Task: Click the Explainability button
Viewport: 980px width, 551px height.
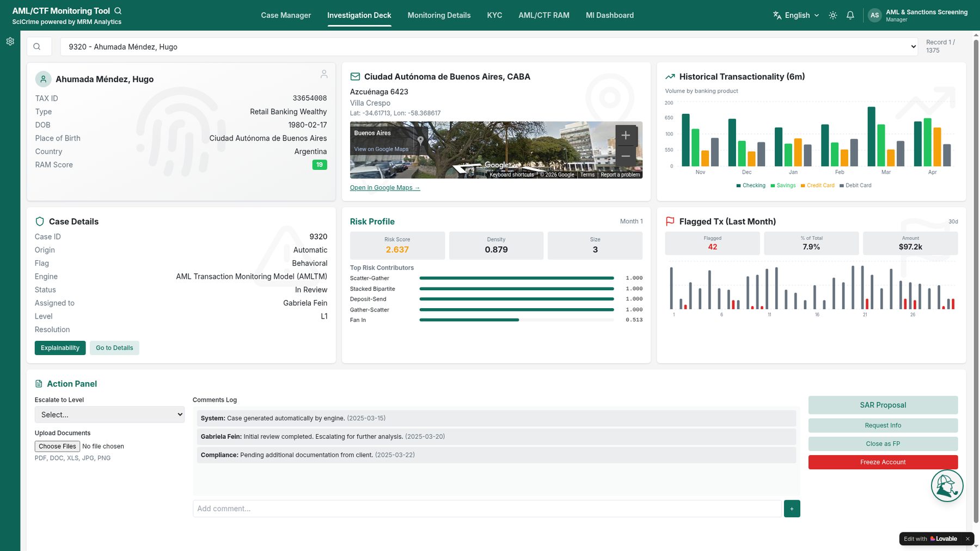Action: (x=60, y=348)
